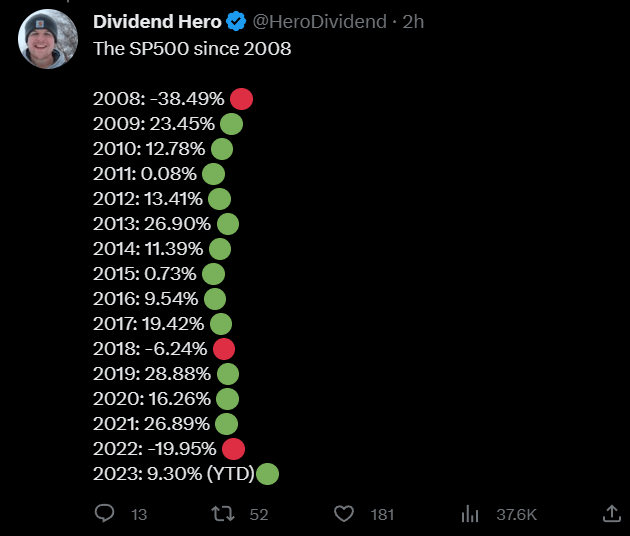Click the red circle beside 2008
630x536 pixels.
pyautogui.click(x=241, y=99)
